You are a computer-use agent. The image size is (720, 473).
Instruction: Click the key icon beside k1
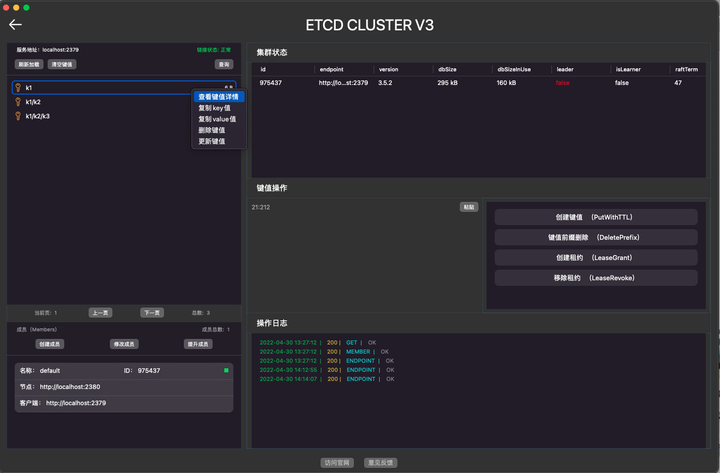point(18,87)
